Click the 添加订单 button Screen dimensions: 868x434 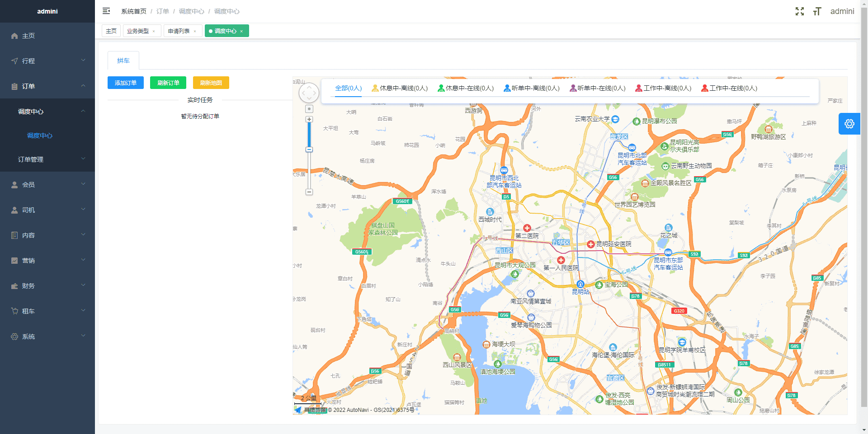coord(126,83)
